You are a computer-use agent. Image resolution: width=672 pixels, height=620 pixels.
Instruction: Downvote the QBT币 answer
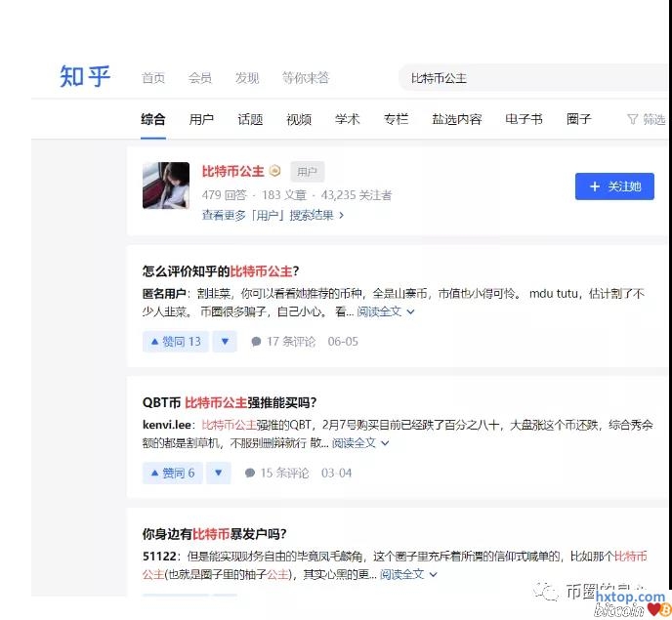click(219, 473)
